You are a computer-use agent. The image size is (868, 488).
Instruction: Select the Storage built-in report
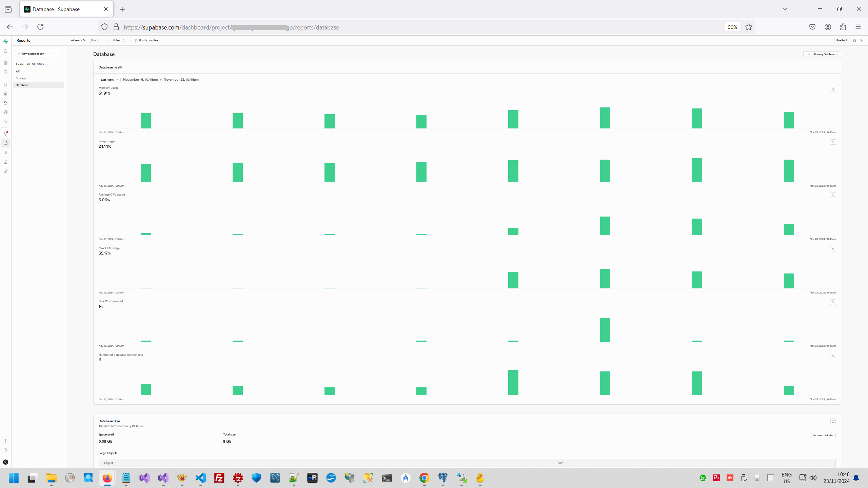pos(21,78)
